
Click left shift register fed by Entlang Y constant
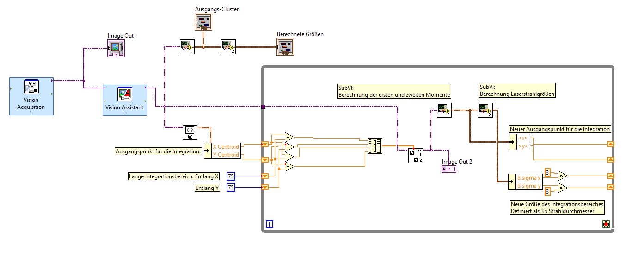tap(265, 187)
